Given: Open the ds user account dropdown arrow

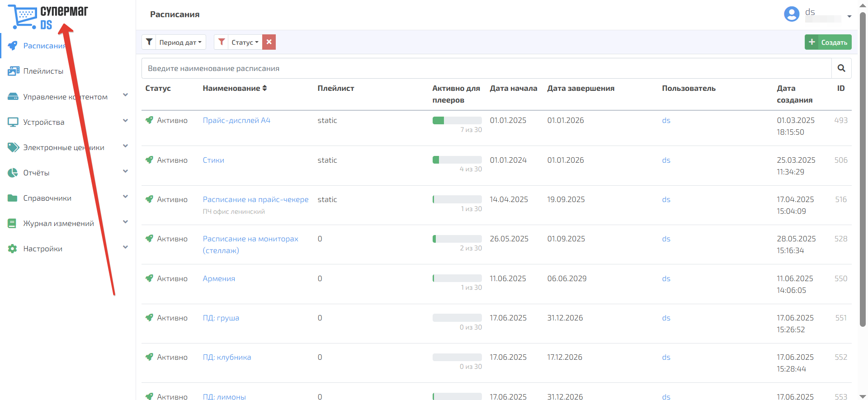Looking at the screenshot, I should pos(849,16).
